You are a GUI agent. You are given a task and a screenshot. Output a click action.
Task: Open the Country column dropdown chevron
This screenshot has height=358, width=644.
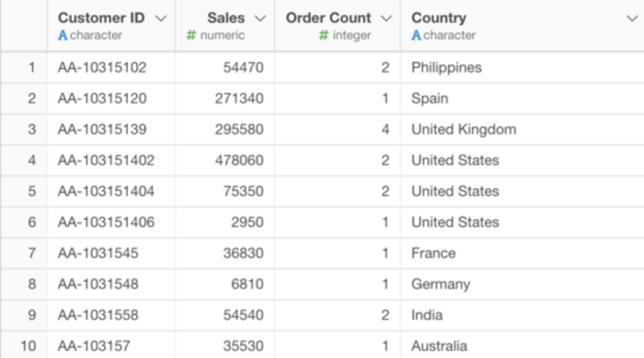pyautogui.click(x=631, y=18)
